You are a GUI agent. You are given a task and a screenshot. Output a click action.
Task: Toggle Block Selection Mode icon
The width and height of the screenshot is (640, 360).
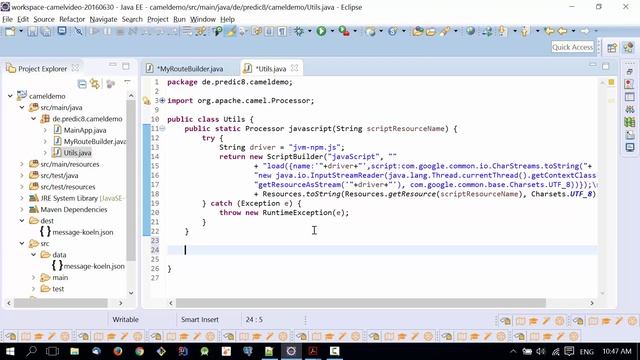tap(269, 31)
